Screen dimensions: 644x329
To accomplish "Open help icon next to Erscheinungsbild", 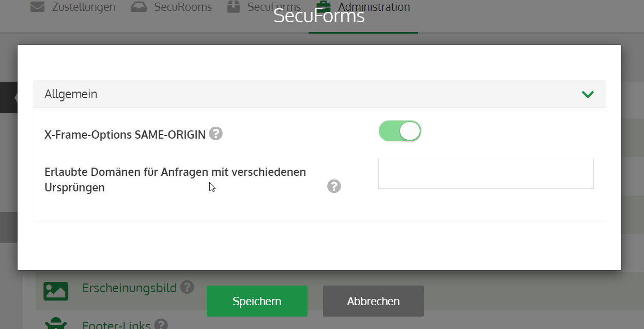I will pos(187,287).
